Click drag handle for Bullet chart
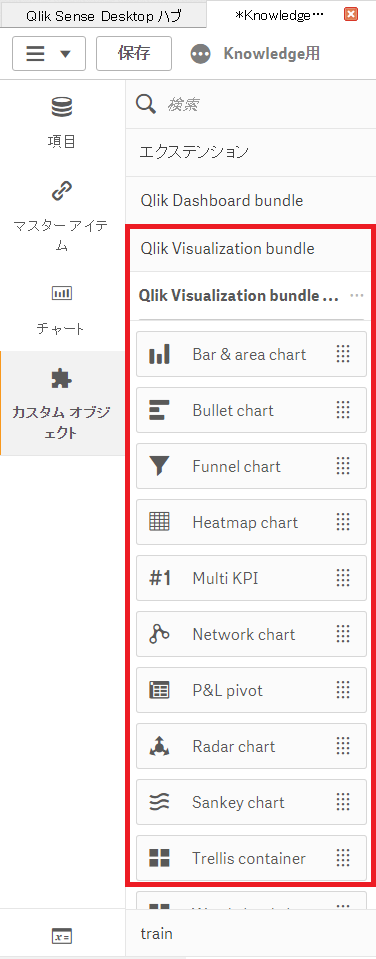This screenshot has height=959, width=376. pos(343,410)
